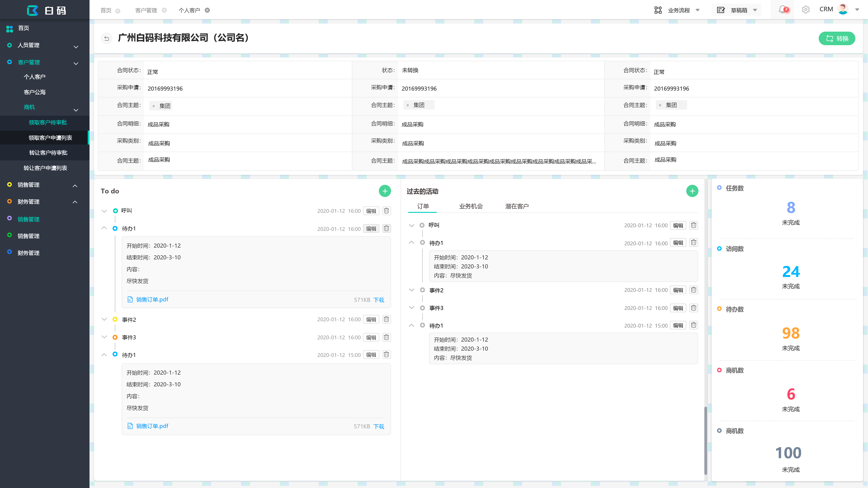Delete the 15:00 待办1 item in To do
The image size is (868, 488).
coord(387,355)
